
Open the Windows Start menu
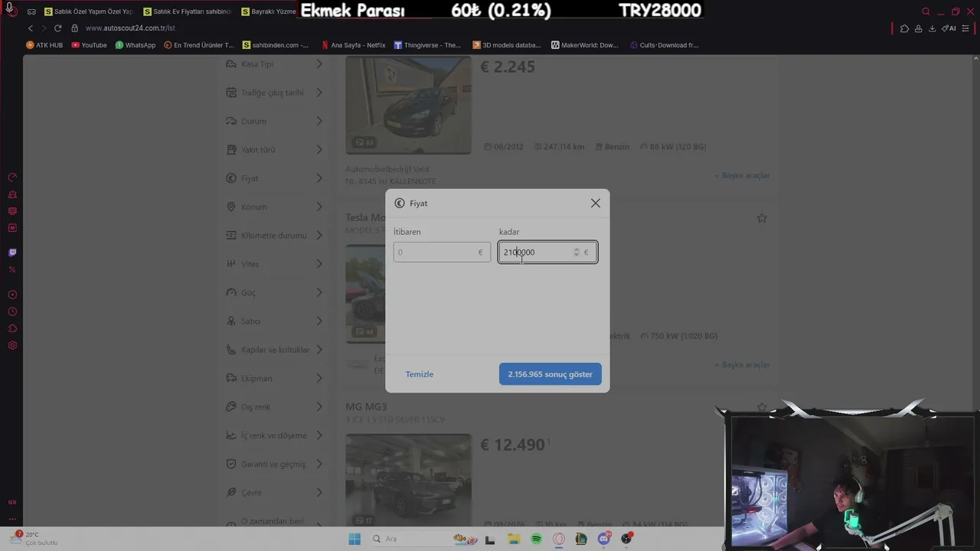coord(354,539)
